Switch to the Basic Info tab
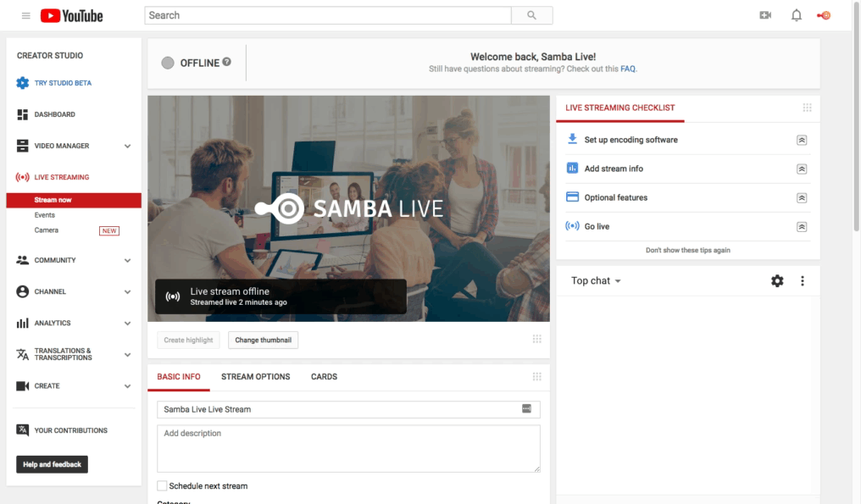 (x=179, y=377)
